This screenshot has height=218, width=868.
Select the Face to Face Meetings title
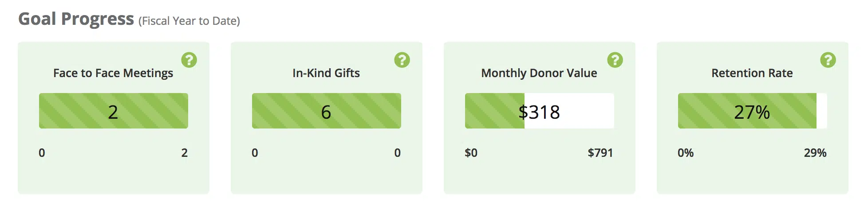click(x=113, y=73)
